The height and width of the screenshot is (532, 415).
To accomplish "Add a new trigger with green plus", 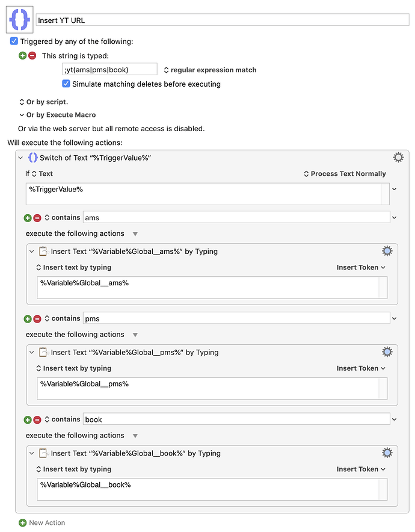I will [x=22, y=55].
